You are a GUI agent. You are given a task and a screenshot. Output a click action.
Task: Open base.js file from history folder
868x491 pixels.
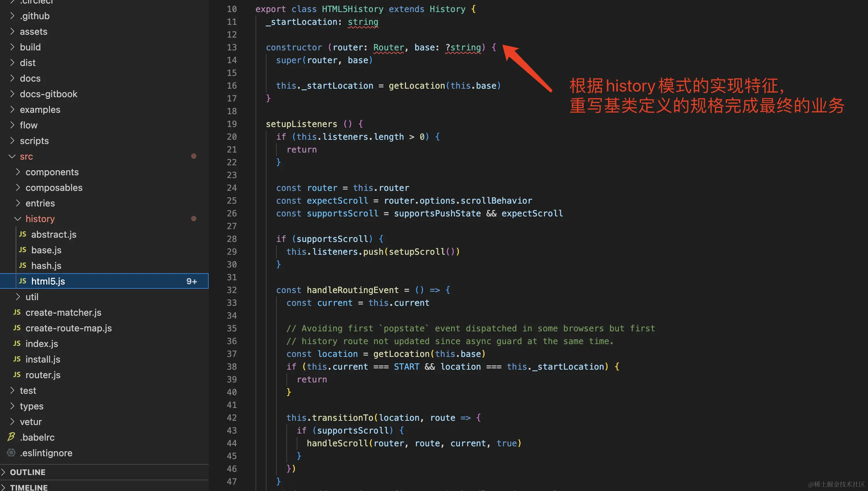(x=46, y=250)
